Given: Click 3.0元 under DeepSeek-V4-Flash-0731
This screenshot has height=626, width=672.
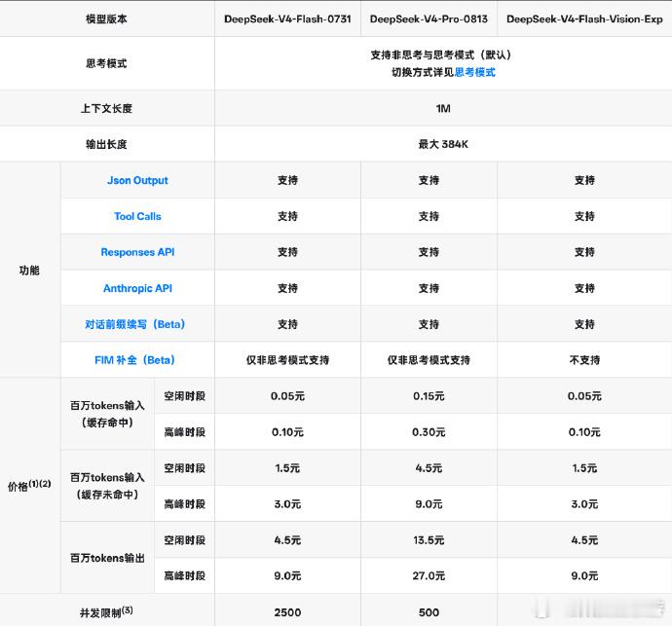Looking at the screenshot, I should point(287,504).
